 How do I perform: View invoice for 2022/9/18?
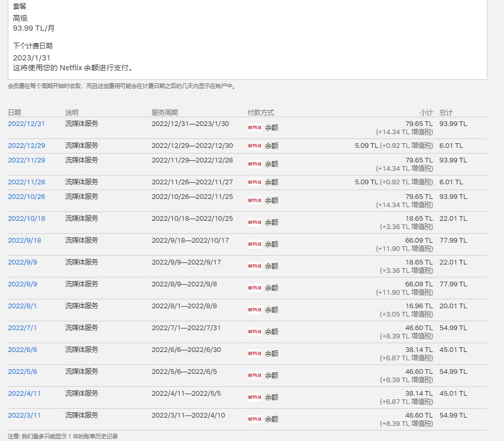tap(24, 241)
